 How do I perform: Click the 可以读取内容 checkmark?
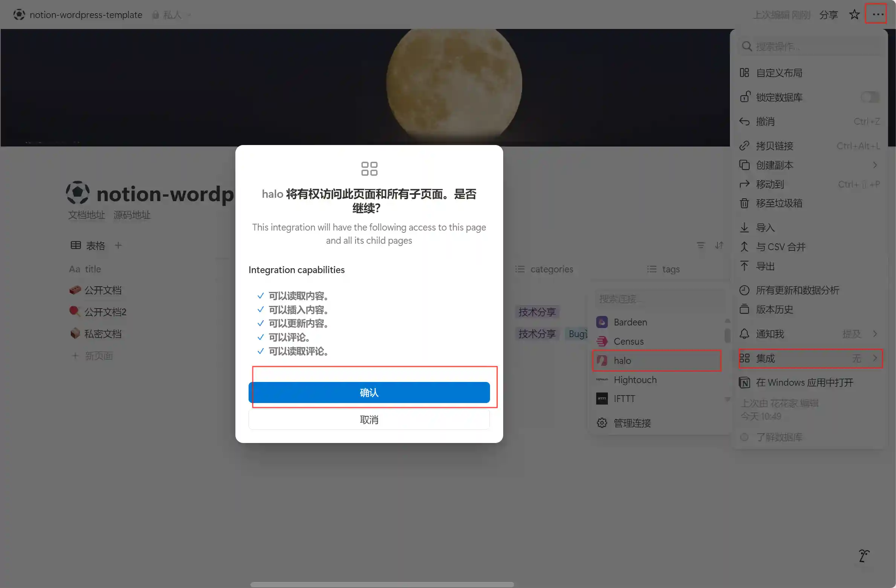[260, 296]
